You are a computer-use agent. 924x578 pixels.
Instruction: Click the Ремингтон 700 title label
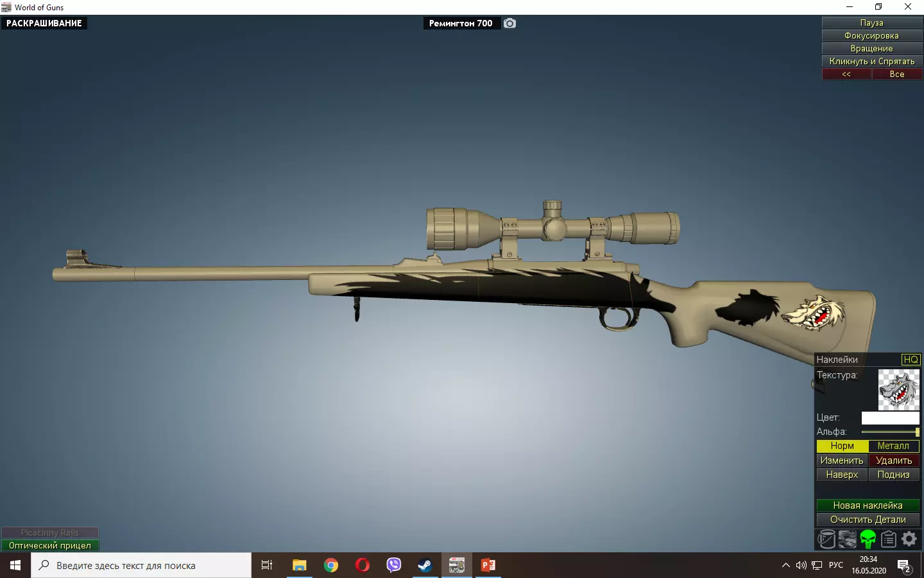tap(461, 23)
